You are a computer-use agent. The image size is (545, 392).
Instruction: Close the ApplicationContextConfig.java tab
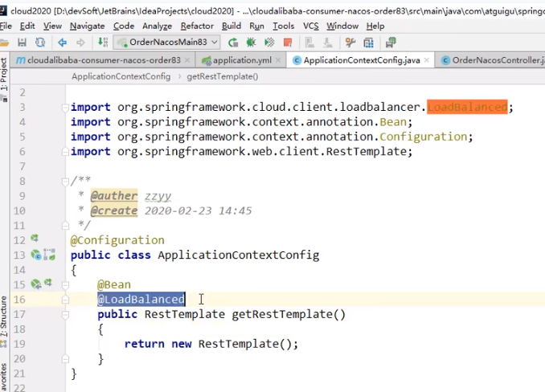click(x=427, y=60)
